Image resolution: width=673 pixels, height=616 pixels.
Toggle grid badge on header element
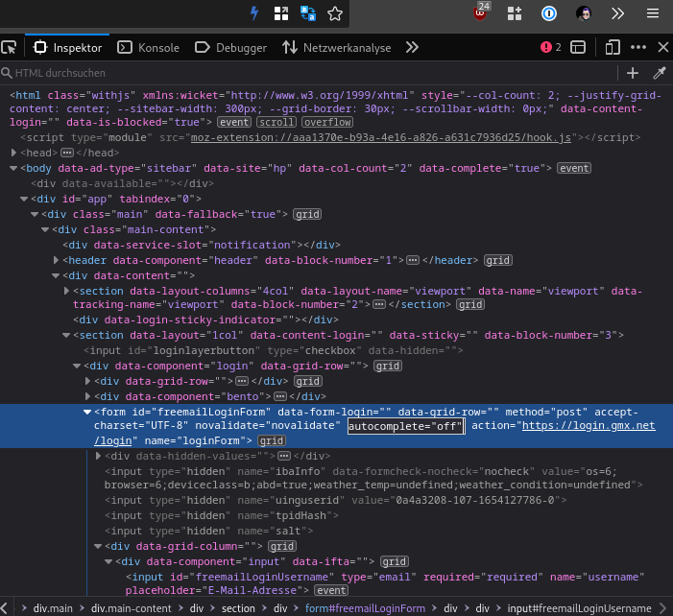498,260
